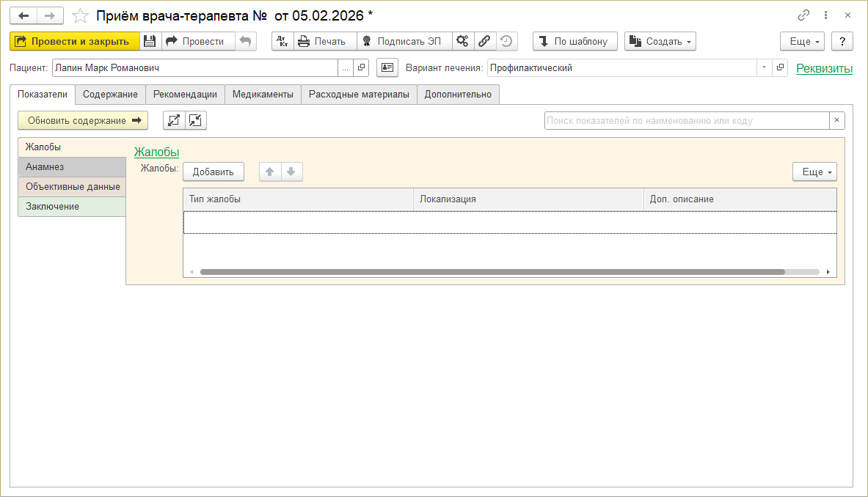
Task: Open the Реквизиты link
Action: [x=824, y=69]
